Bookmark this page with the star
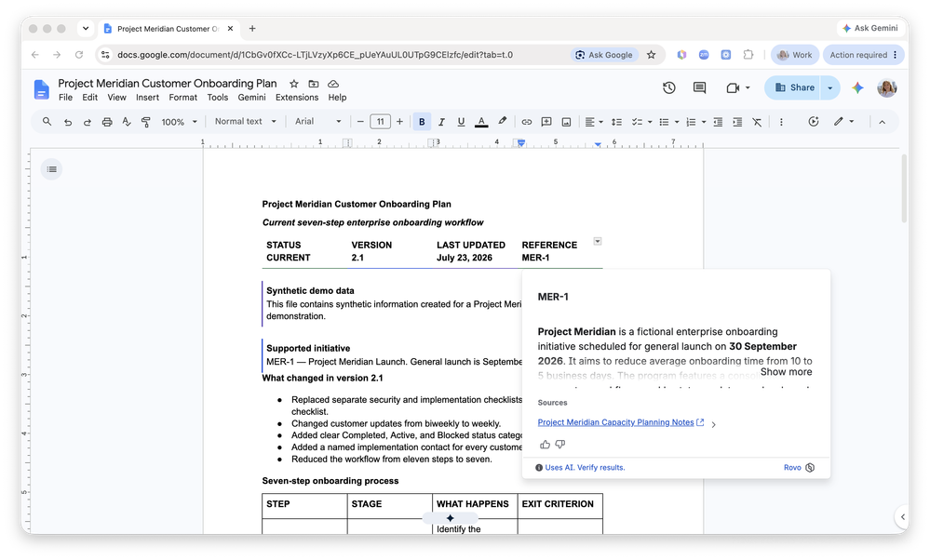The width and height of the screenshot is (930, 560). click(x=652, y=55)
